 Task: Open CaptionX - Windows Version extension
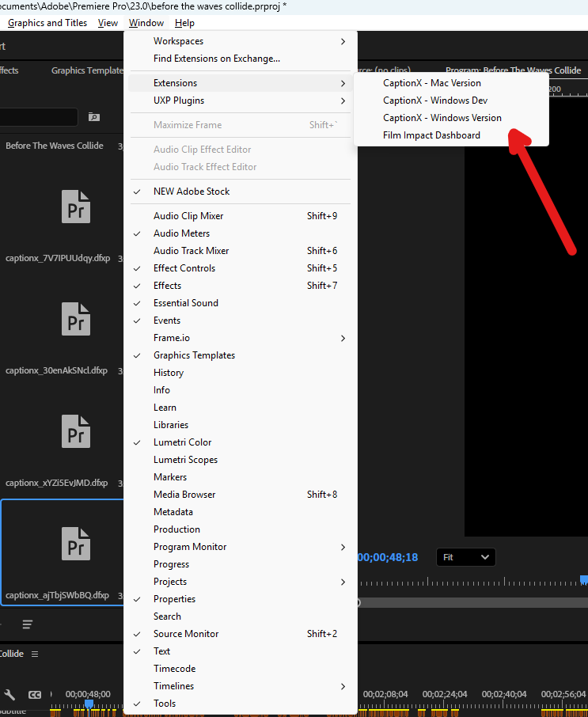pyautogui.click(x=451, y=118)
